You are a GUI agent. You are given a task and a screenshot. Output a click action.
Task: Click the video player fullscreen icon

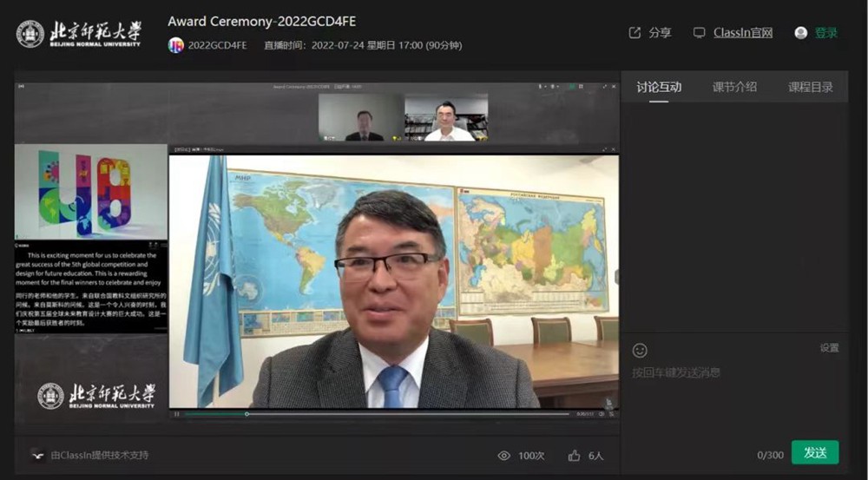point(611,414)
